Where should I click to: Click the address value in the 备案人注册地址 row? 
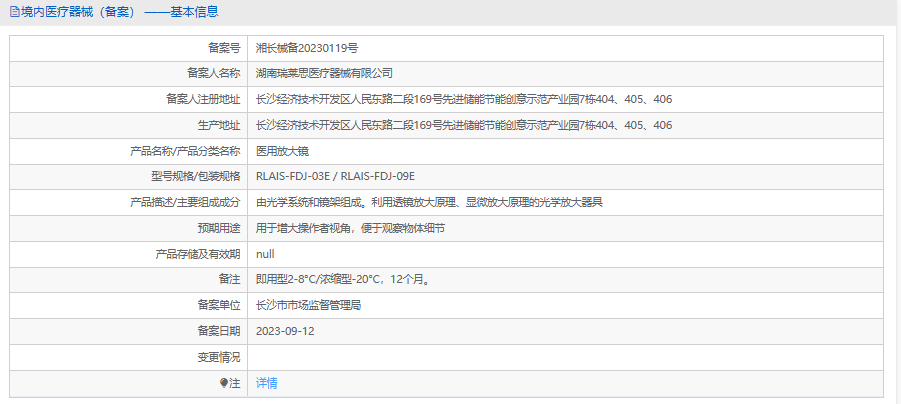tap(464, 99)
